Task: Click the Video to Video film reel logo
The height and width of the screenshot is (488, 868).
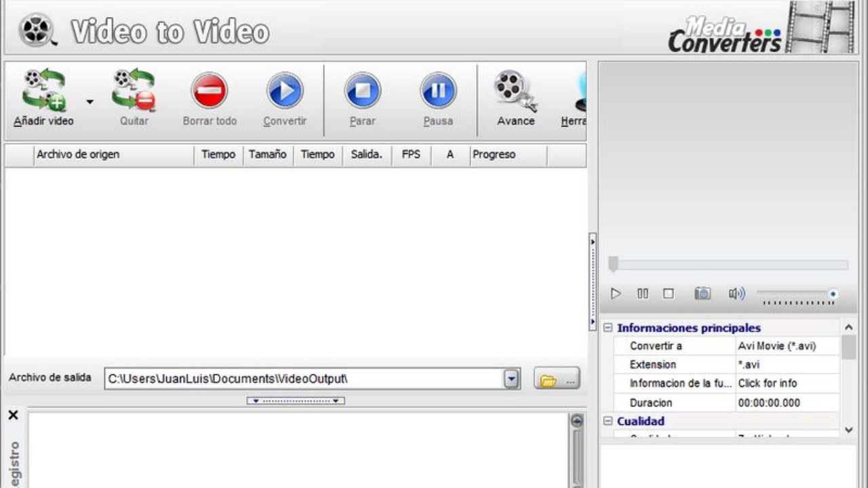Action: point(37,30)
